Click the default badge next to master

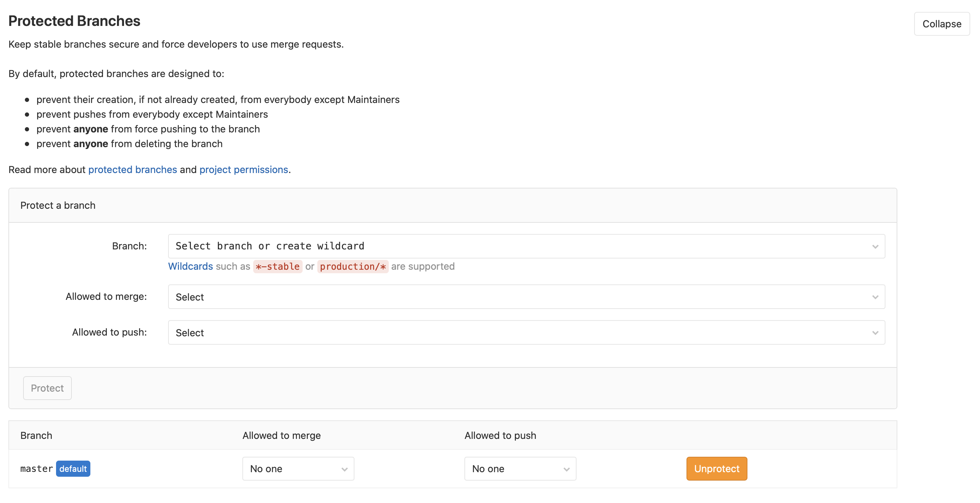(x=73, y=469)
